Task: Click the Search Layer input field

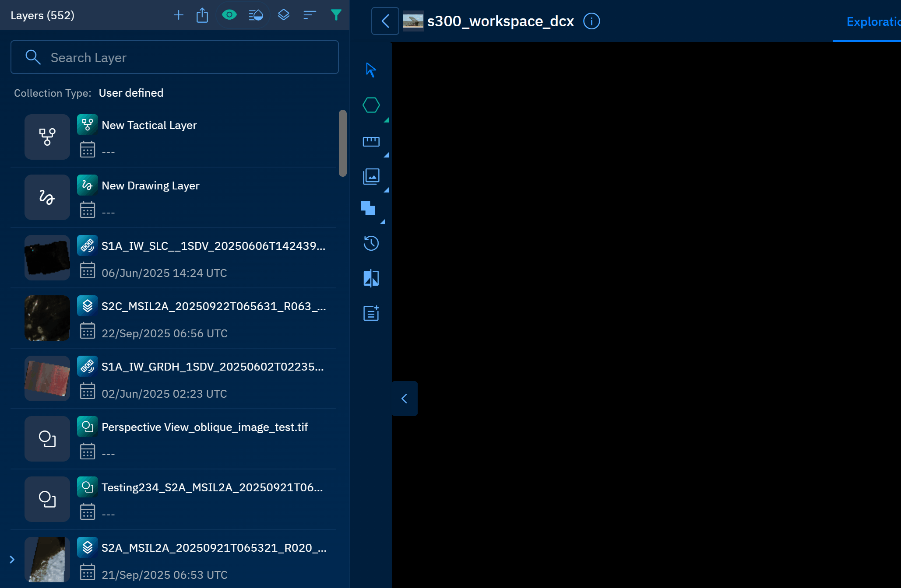Action: click(174, 57)
